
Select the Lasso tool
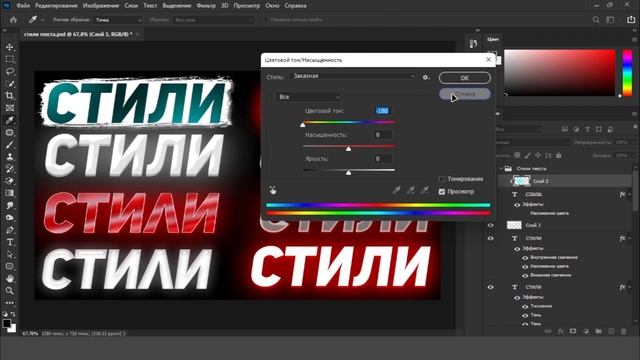[x=9, y=72]
